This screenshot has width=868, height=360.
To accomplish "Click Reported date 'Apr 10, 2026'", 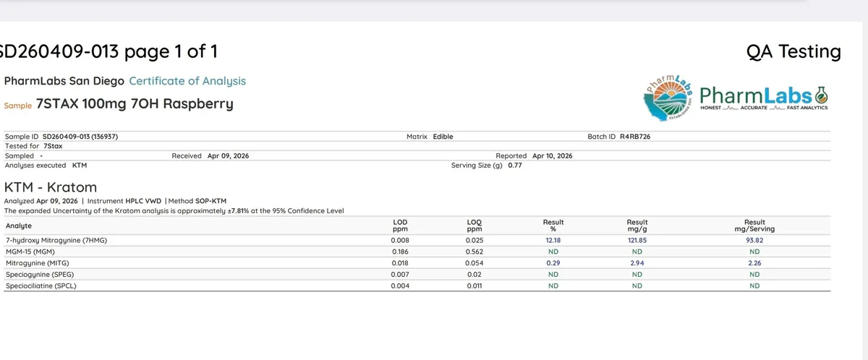I will click(x=552, y=155).
